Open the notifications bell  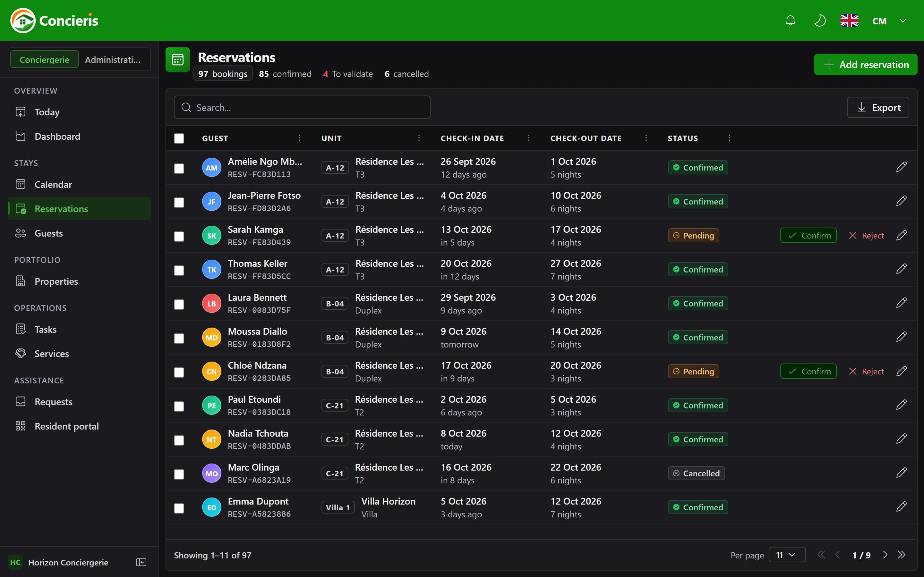click(x=790, y=21)
